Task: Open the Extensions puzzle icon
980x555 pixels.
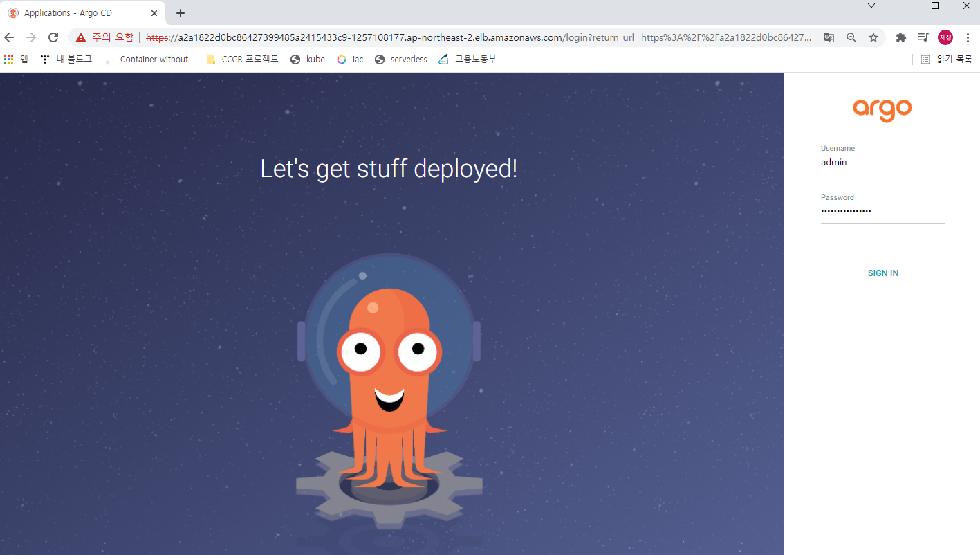Action: [900, 37]
